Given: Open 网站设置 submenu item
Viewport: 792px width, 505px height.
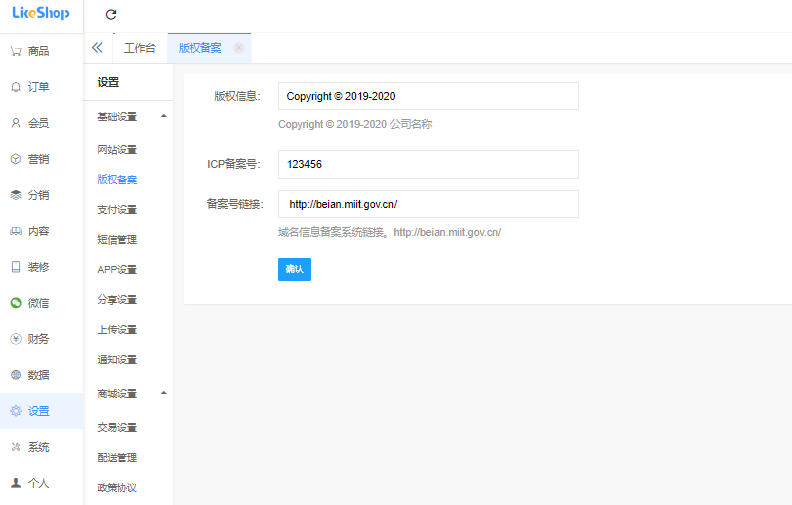Looking at the screenshot, I should pos(117,149).
